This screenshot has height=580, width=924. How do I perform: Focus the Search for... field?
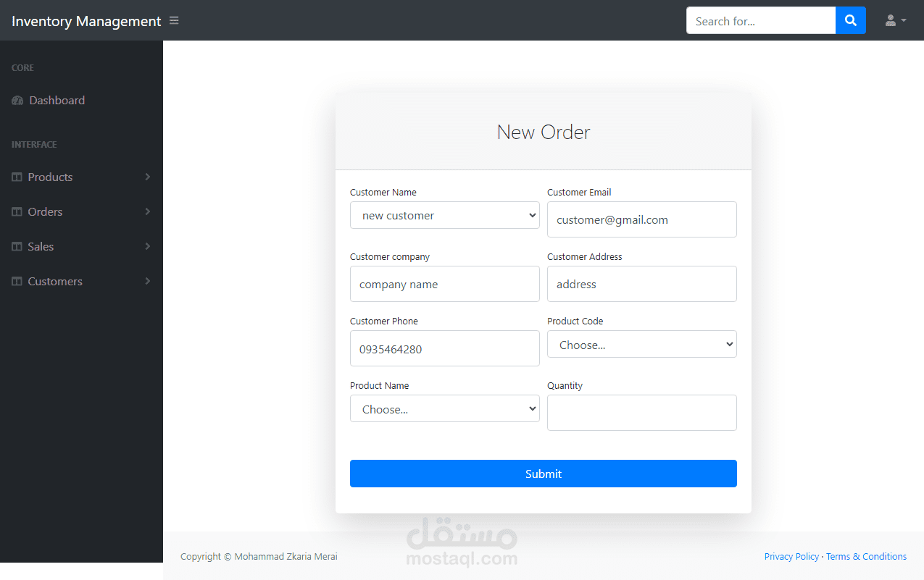pyautogui.click(x=761, y=21)
